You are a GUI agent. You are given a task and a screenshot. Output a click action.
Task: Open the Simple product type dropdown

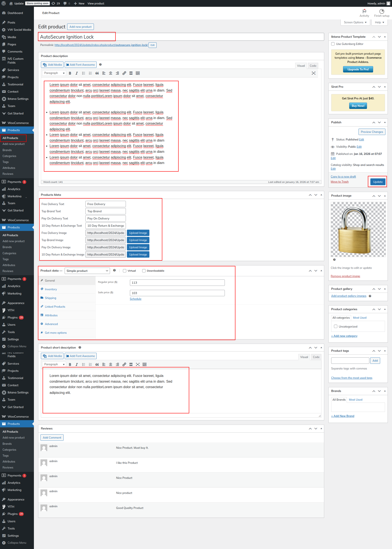click(87, 271)
